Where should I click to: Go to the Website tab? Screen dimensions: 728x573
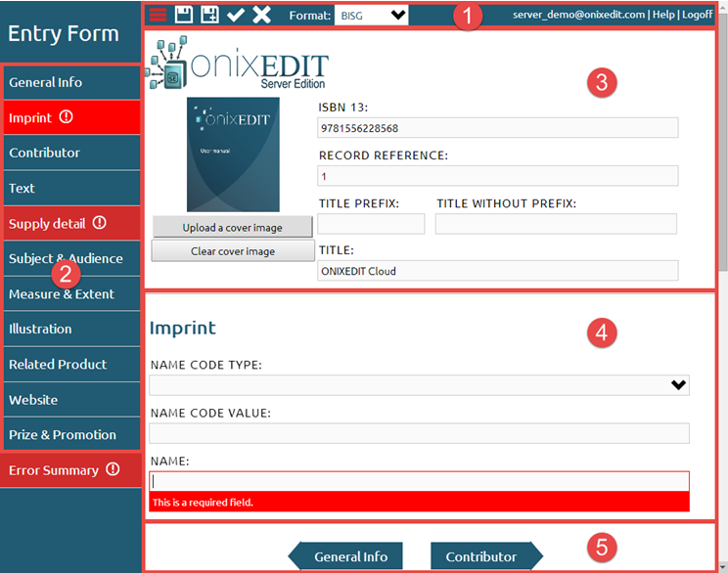click(x=72, y=400)
